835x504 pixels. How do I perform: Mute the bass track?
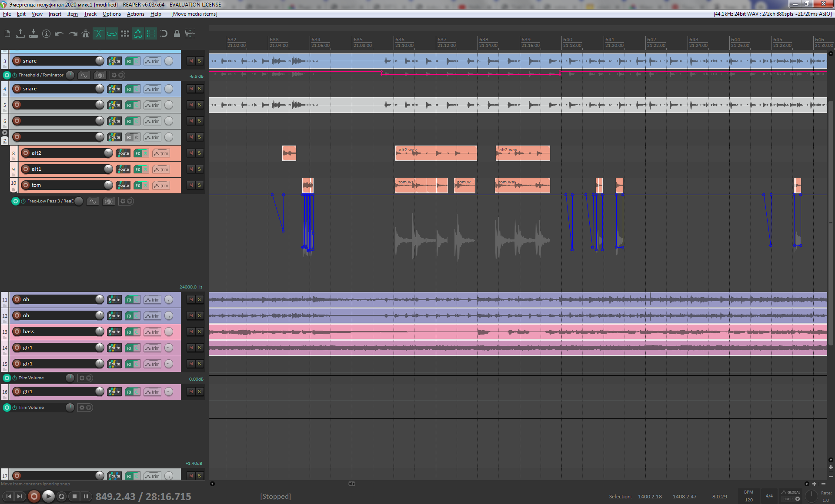tap(191, 332)
